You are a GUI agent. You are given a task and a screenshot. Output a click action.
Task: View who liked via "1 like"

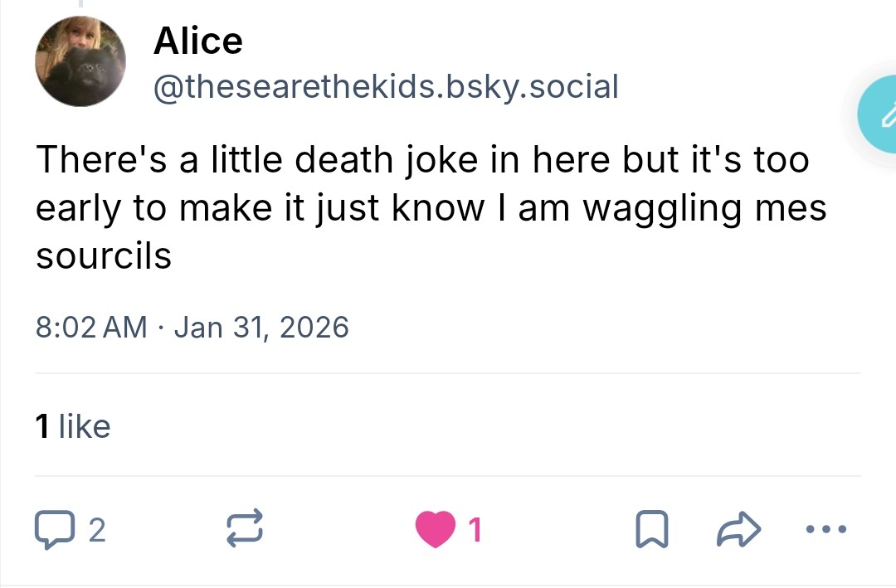pyautogui.click(x=73, y=426)
